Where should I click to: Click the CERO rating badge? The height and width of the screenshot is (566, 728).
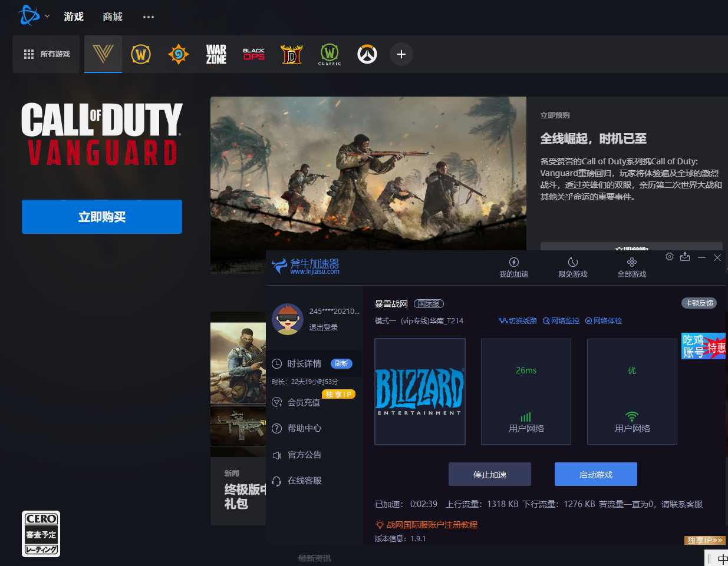[41, 534]
